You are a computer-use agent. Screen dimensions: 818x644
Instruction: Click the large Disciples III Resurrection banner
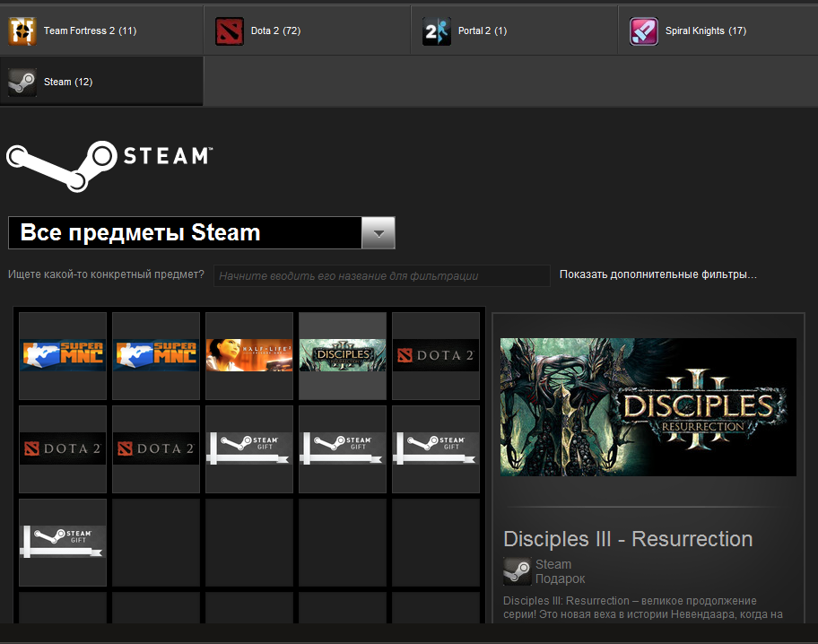click(x=648, y=407)
